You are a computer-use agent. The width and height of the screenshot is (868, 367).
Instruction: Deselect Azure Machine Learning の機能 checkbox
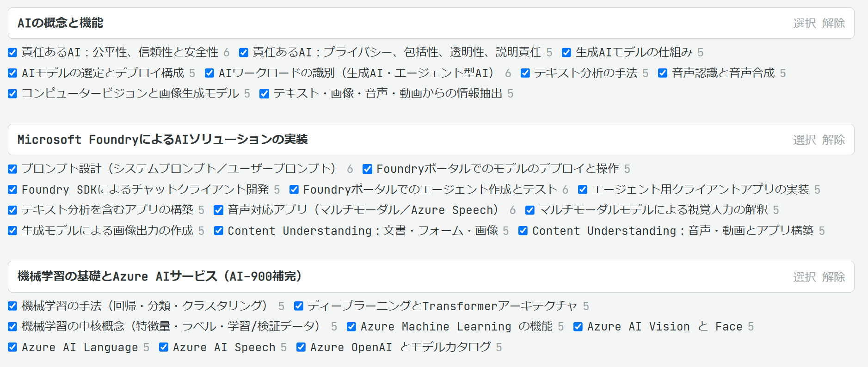click(351, 327)
